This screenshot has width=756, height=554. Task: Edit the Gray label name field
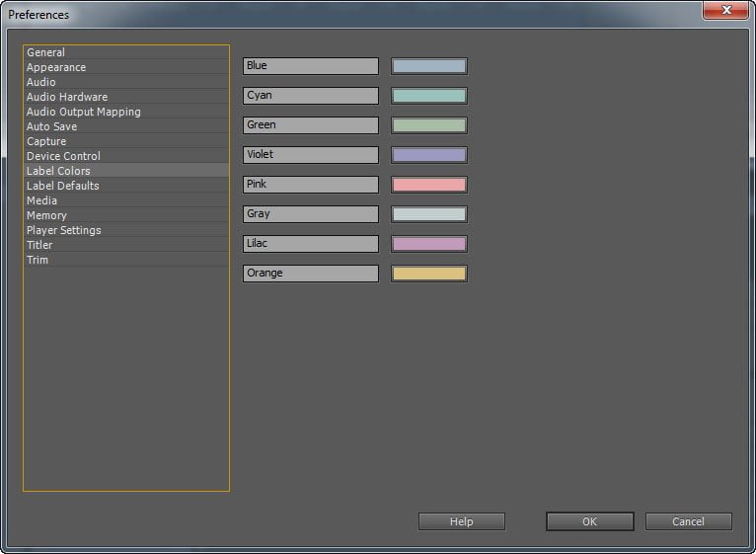[x=311, y=213]
